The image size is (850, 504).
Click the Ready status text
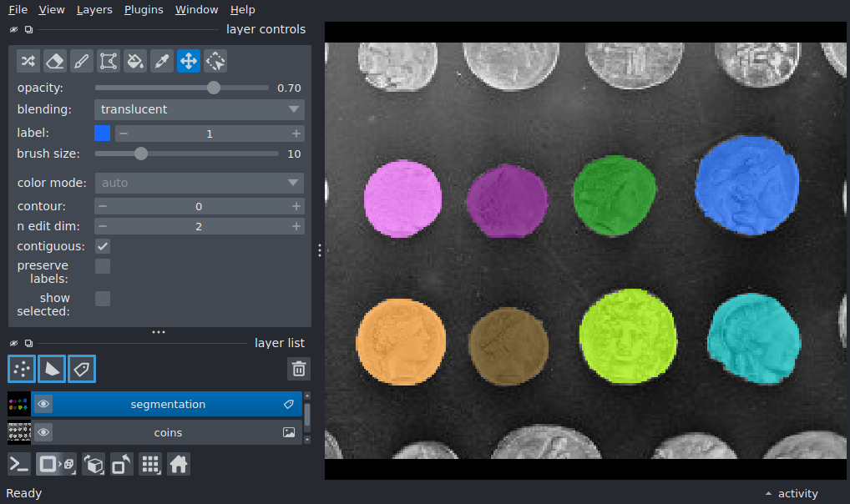point(24,493)
